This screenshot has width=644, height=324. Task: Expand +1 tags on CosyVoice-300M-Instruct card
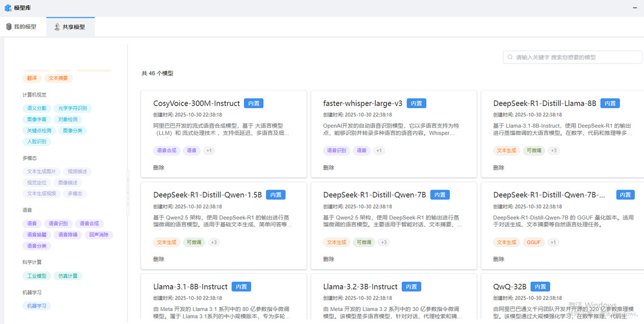209,151
